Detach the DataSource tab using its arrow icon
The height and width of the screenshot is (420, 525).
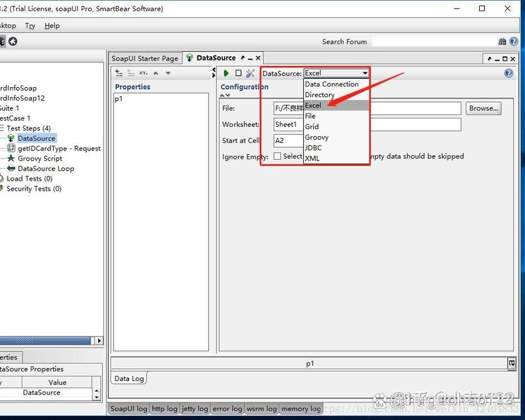pos(243,58)
